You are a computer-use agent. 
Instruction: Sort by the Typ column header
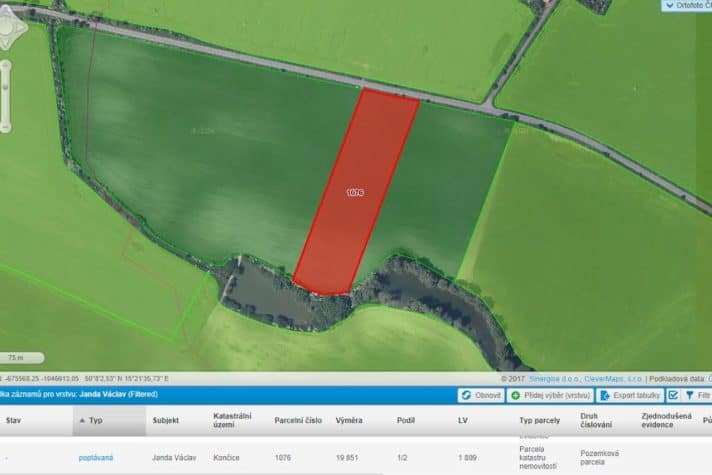tap(96, 421)
